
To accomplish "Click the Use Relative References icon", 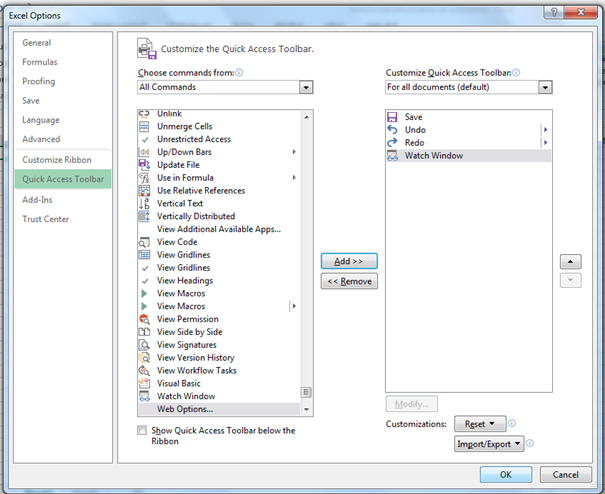I will [144, 191].
